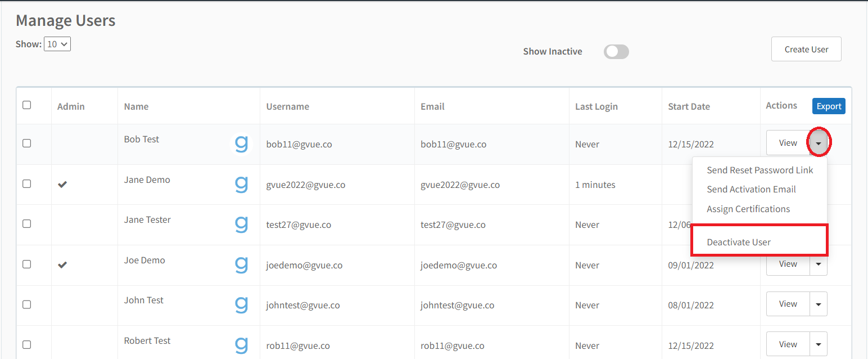Click the g icon beside John Test
The width and height of the screenshot is (868, 359).
241,306
